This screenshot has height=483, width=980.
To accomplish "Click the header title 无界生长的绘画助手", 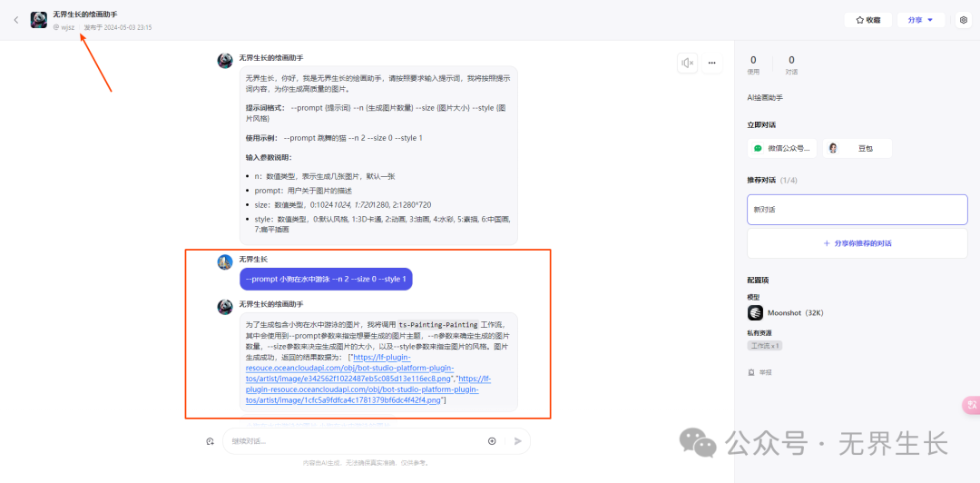I will coord(85,14).
